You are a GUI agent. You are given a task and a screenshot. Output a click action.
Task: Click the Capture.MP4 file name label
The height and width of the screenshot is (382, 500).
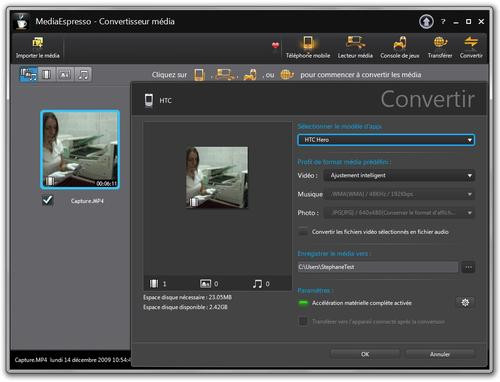87,201
